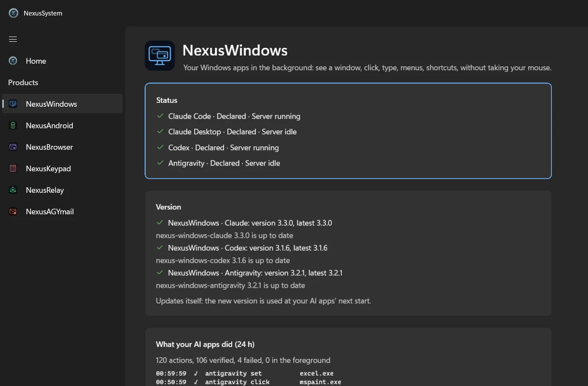588x386 pixels.
Task: Click the NexusKeypad icon in the sidebar
Action: (13, 169)
